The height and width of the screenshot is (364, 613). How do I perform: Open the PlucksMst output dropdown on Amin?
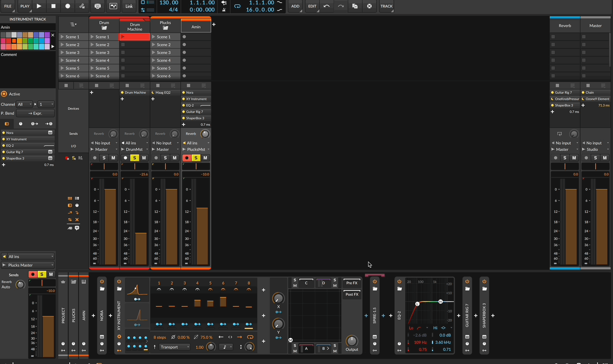(196, 149)
